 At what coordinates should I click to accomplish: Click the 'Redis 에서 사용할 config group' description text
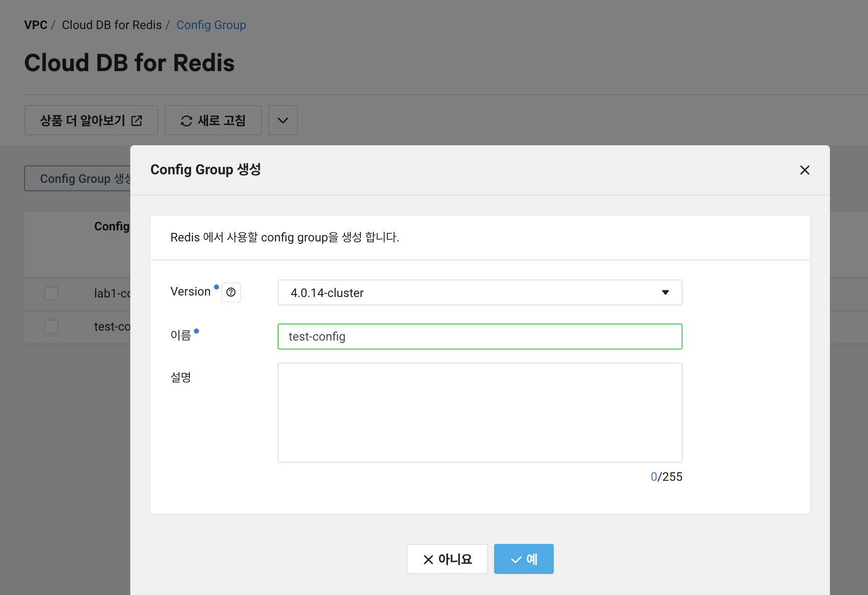[285, 237]
